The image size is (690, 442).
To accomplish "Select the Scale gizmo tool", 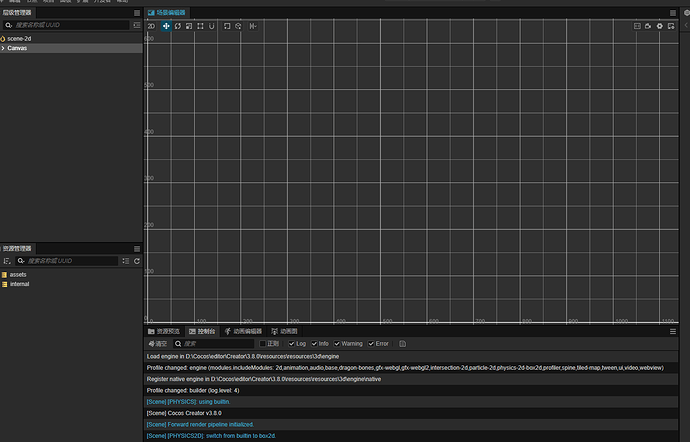I will (189, 26).
